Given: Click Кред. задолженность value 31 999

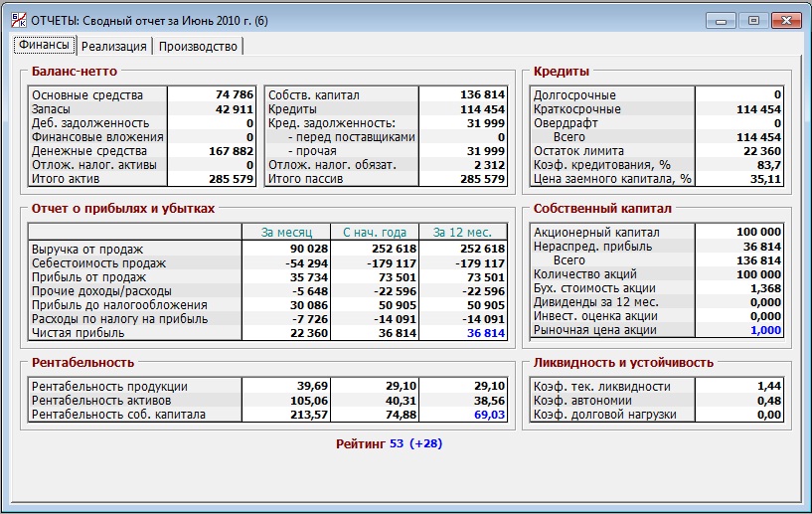Looking at the screenshot, I should pyautogui.click(x=485, y=123).
